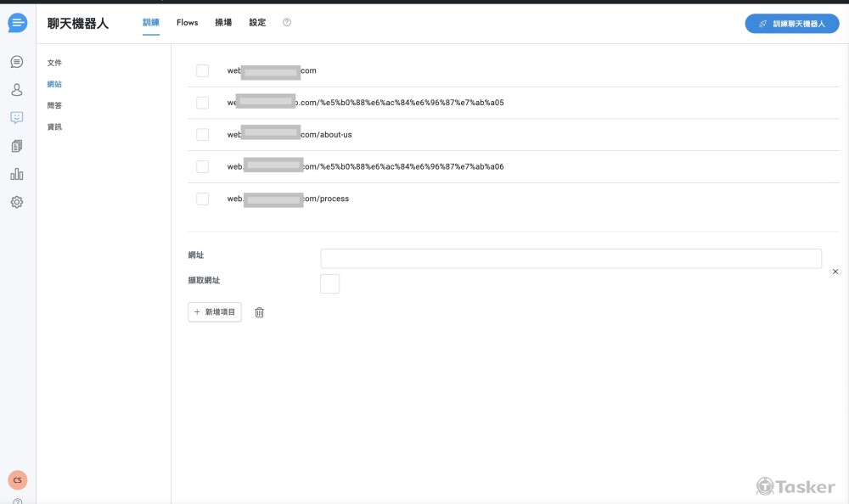Switch to the 操場 tab

pos(223,22)
